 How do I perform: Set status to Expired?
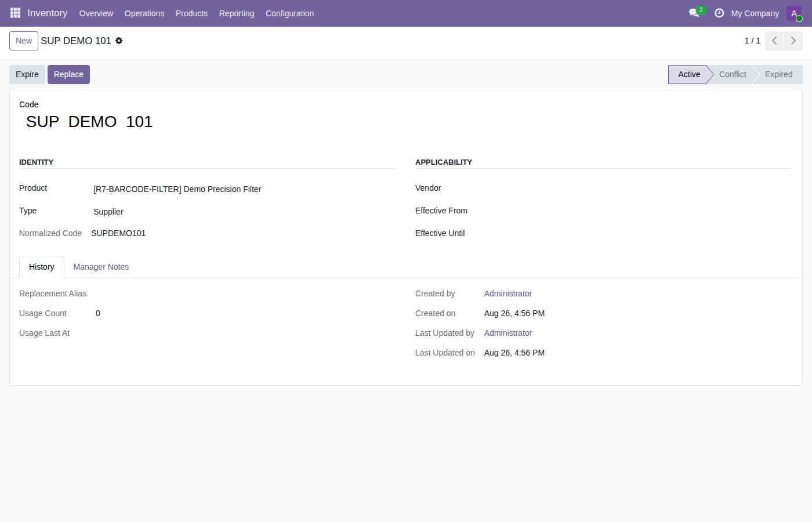click(x=778, y=74)
